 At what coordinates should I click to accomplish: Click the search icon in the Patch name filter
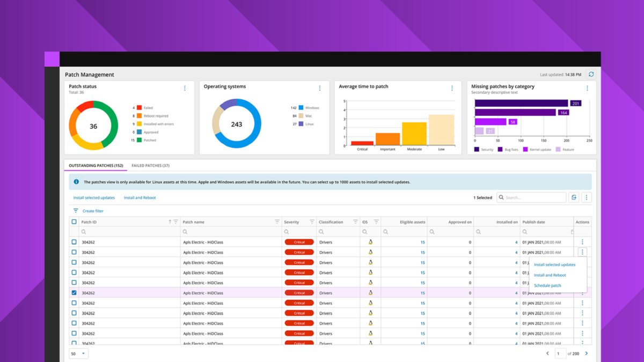coord(185,232)
